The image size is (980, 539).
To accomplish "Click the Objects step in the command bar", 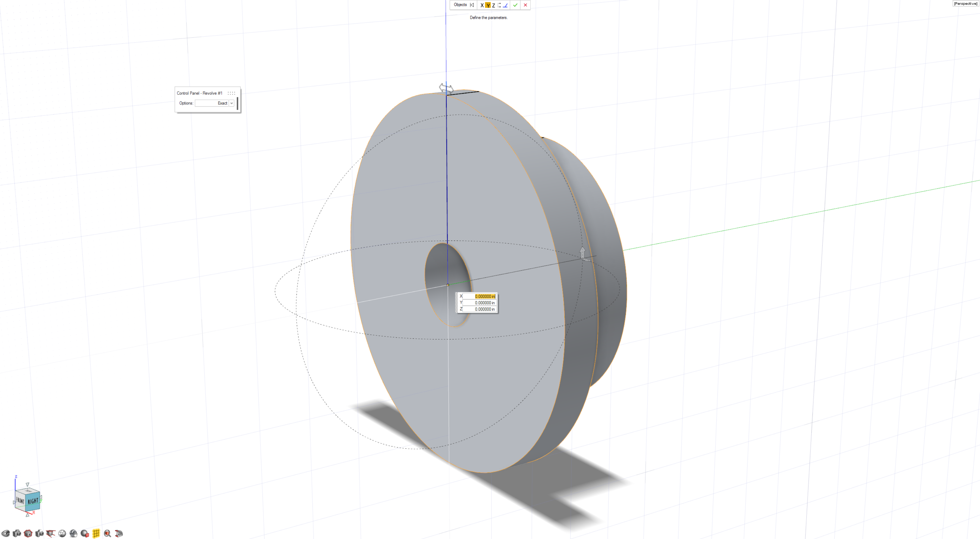I will click(x=460, y=5).
